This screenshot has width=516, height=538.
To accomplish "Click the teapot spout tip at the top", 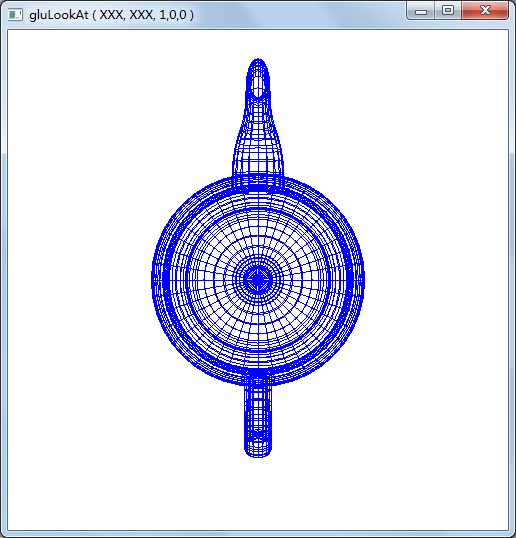I will (x=258, y=78).
